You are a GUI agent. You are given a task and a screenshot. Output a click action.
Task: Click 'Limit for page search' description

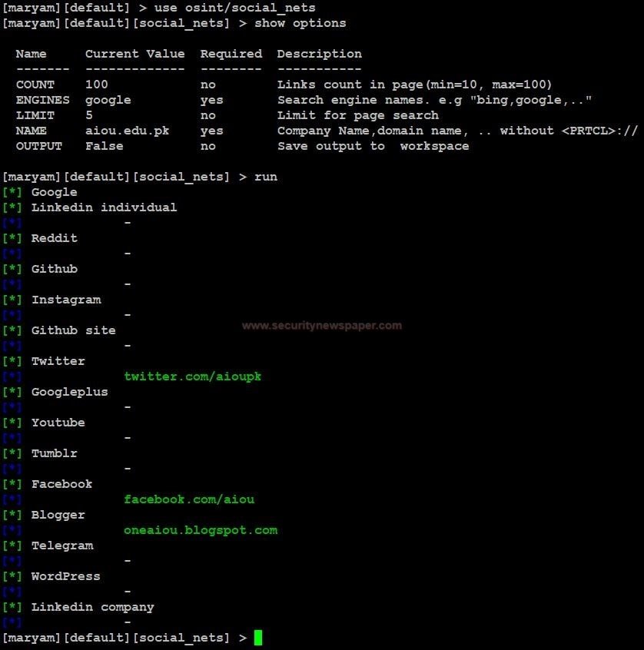click(358, 115)
